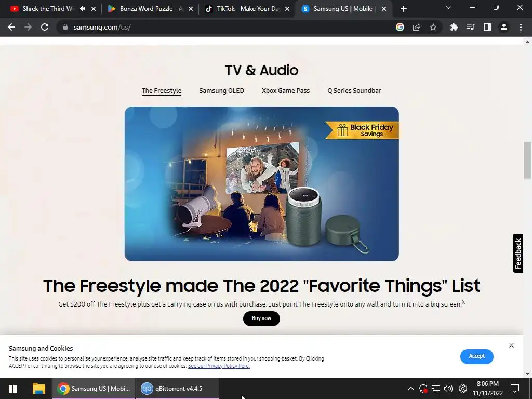The image size is (532, 399).
Task: Select The Freestyle tab
Action: (x=162, y=90)
